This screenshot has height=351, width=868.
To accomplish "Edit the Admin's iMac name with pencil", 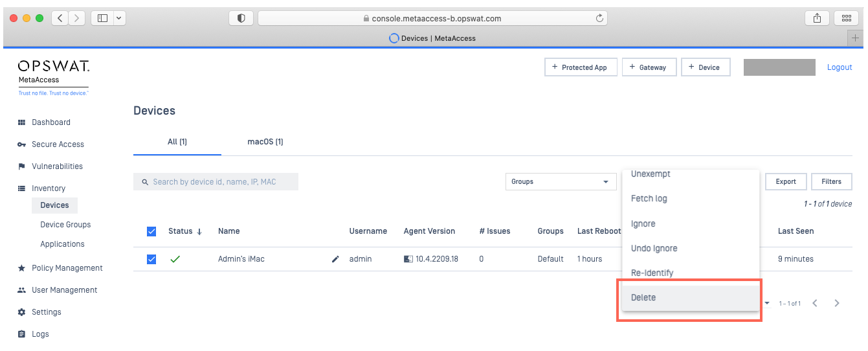I will click(x=335, y=259).
